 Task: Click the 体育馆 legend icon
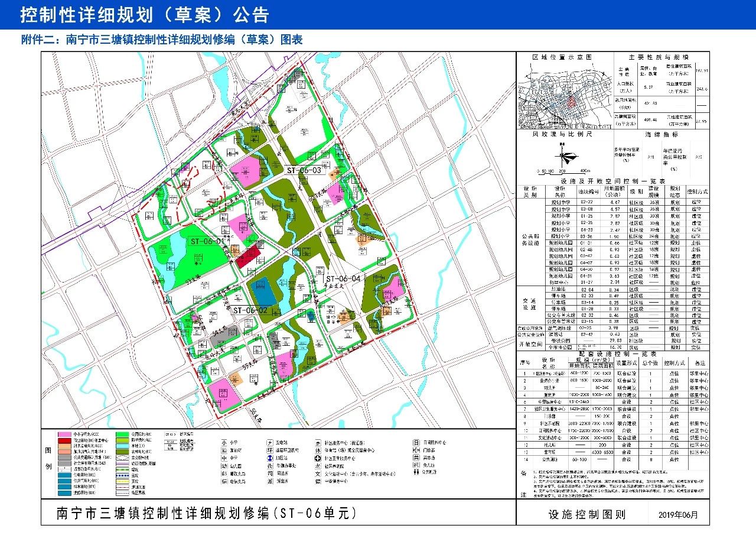coord(318,450)
